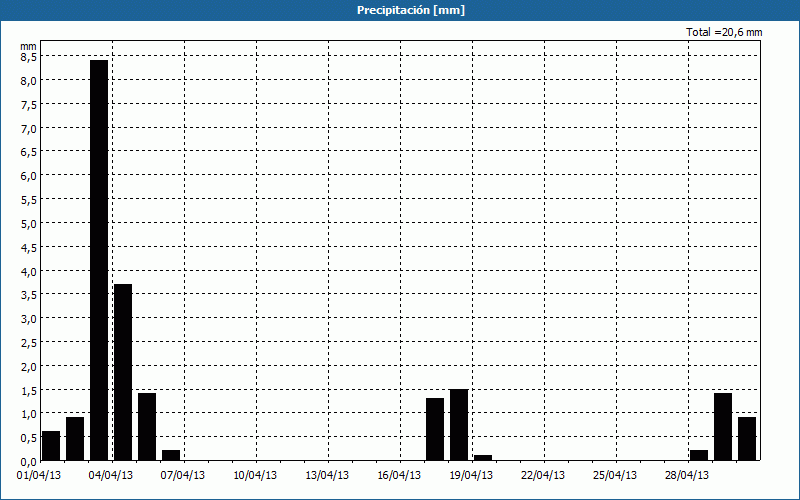800x500 pixels.
Task: Click the 7,5 y-axis value
Action: click(x=28, y=105)
